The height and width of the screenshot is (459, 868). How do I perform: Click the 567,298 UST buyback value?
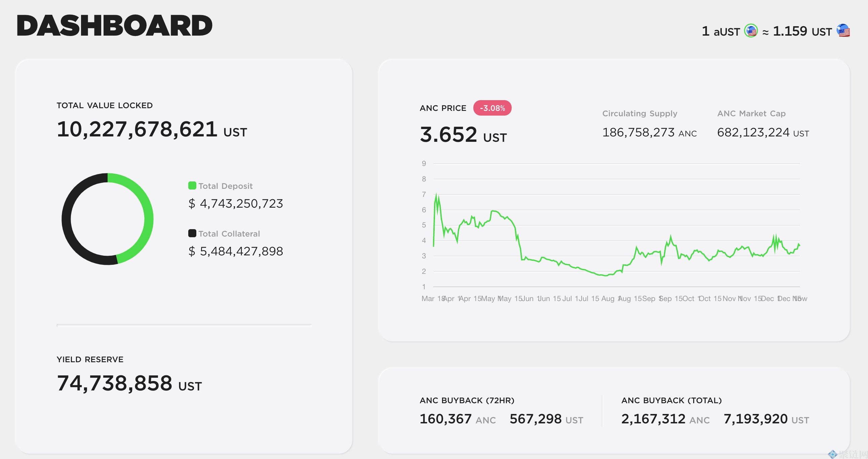click(x=546, y=419)
